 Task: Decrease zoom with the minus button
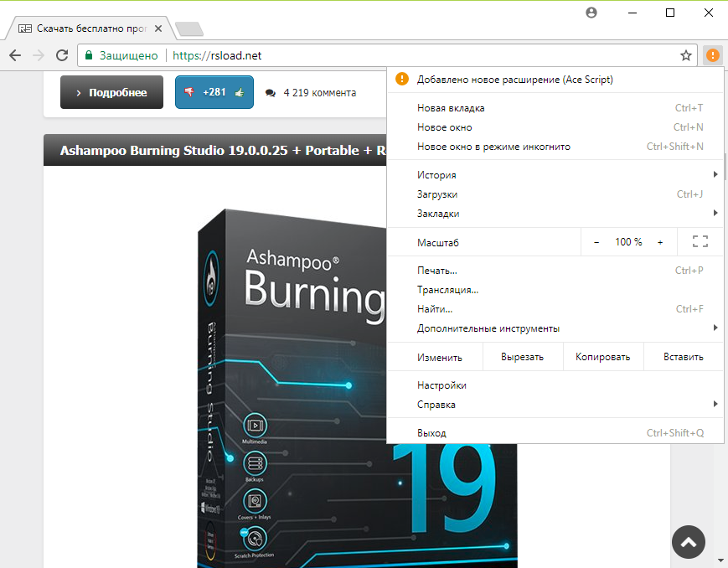click(x=596, y=242)
